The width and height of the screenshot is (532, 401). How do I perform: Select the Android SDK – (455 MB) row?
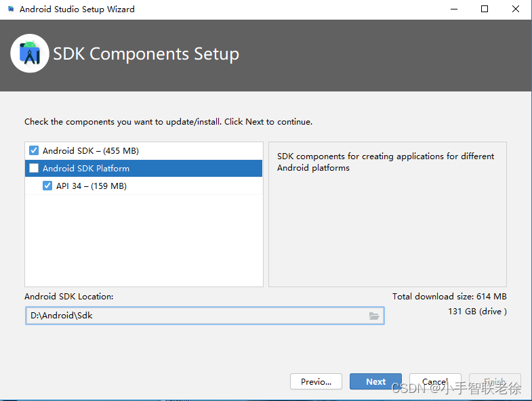point(144,150)
